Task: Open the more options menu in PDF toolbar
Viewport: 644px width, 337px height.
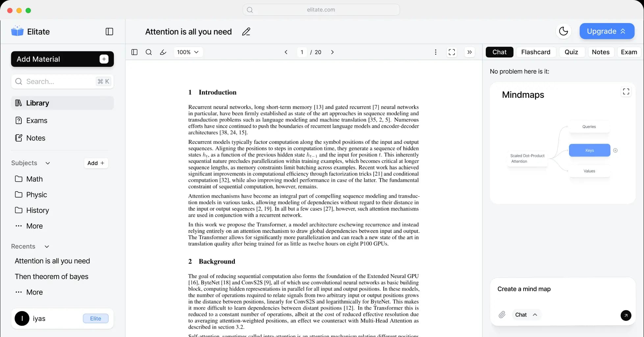Action: pyautogui.click(x=435, y=52)
